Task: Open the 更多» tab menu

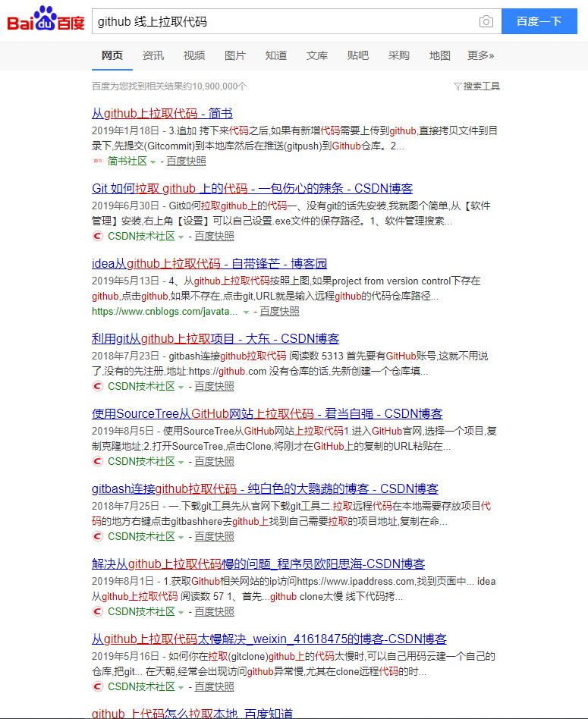Action: click(x=480, y=55)
